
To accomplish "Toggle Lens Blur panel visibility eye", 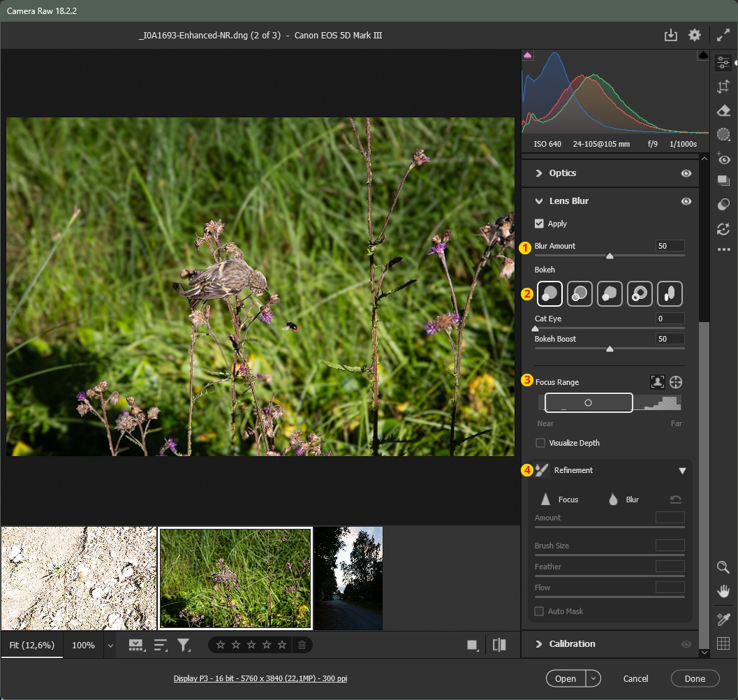I will (x=686, y=201).
